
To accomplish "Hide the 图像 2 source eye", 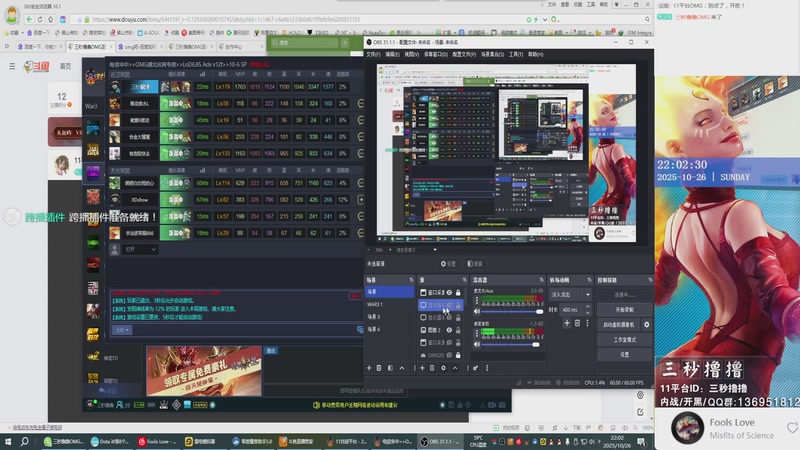I will [x=449, y=330].
